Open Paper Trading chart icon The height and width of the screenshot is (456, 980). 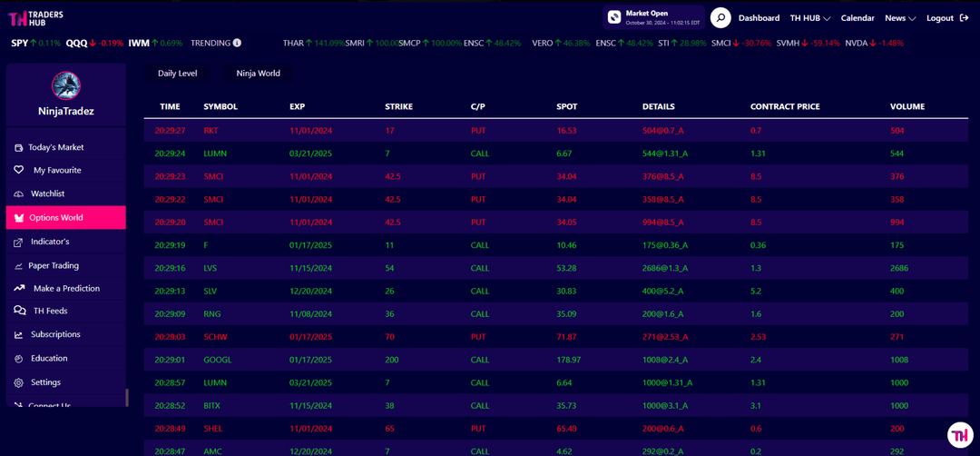[19, 266]
